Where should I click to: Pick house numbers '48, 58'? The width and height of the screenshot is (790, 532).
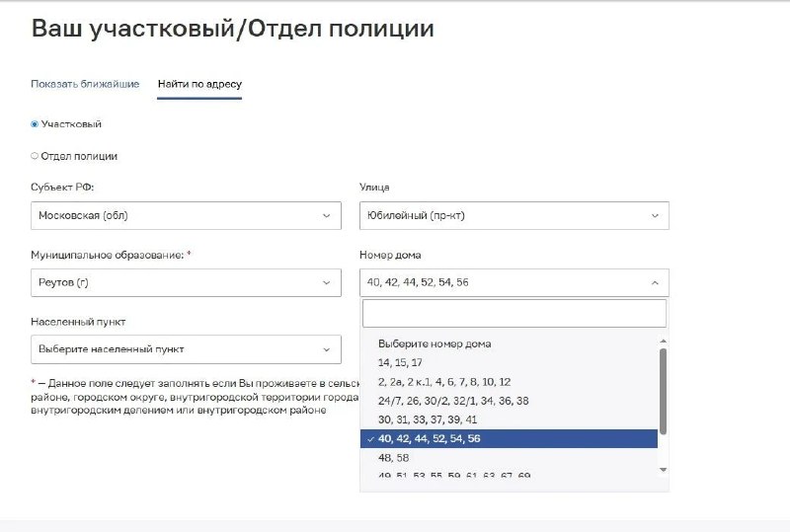509,458
